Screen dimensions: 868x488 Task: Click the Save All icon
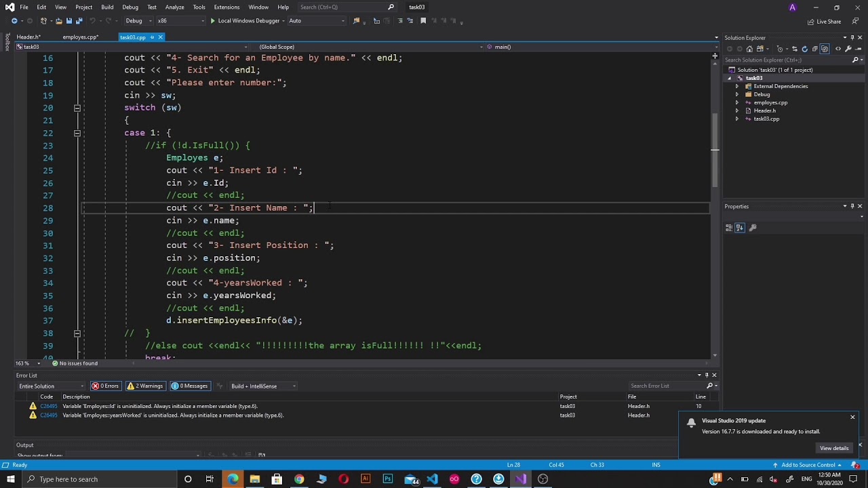point(79,21)
